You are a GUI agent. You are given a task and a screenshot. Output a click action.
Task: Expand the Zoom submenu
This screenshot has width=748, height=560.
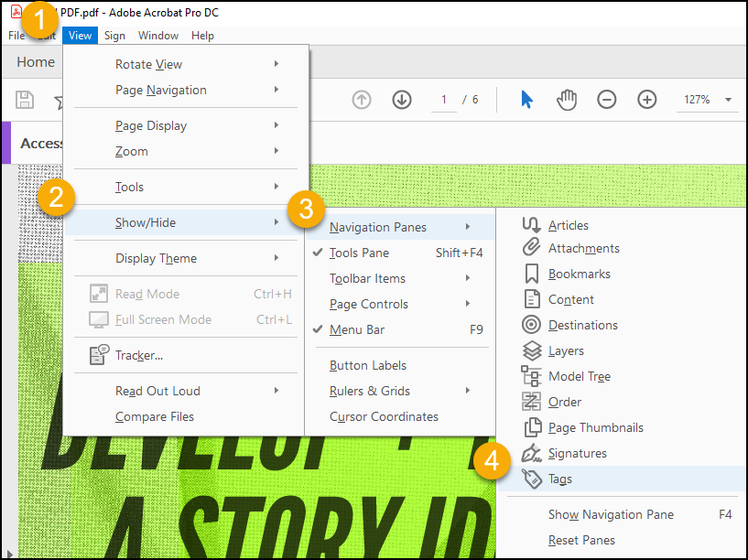pos(184,152)
